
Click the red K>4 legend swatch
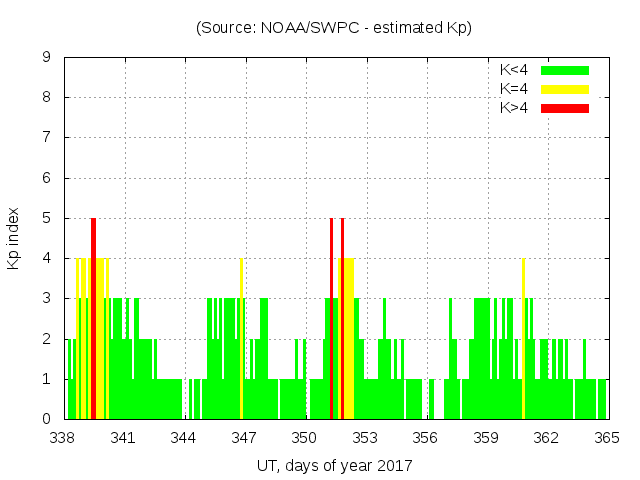tap(565, 107)
